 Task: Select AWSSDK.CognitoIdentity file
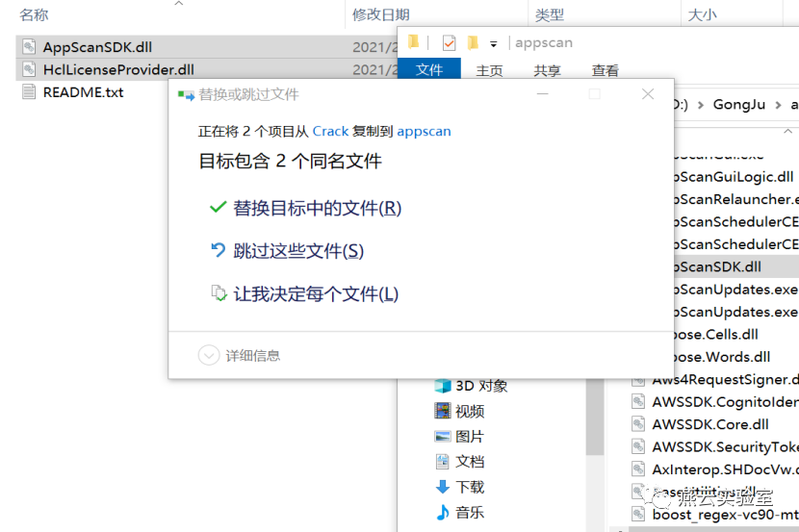(x=726, y=402)
